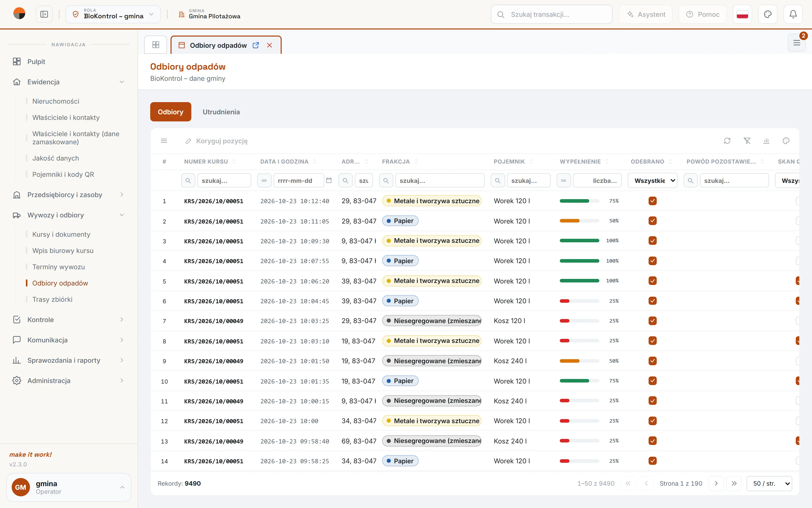Clear table filters icon

(747, 141)
